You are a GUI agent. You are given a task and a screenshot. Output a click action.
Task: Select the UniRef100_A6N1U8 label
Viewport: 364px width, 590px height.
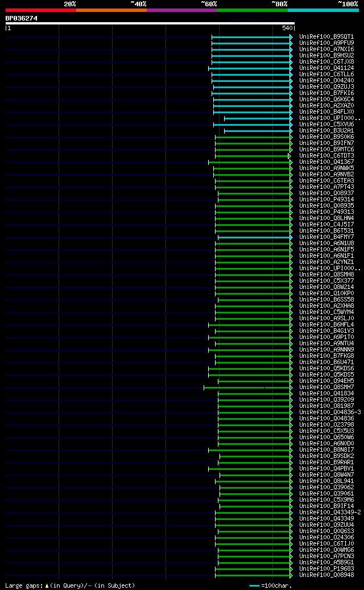pos(326,244)
